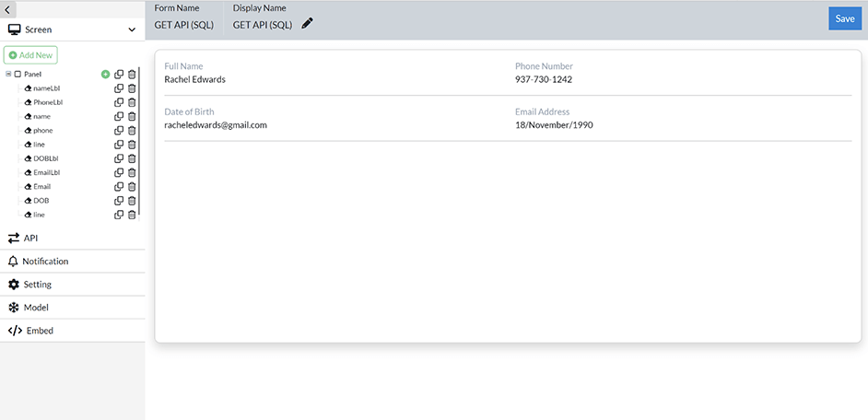Duplicate the PhoneLbl element

click(119, 102)
